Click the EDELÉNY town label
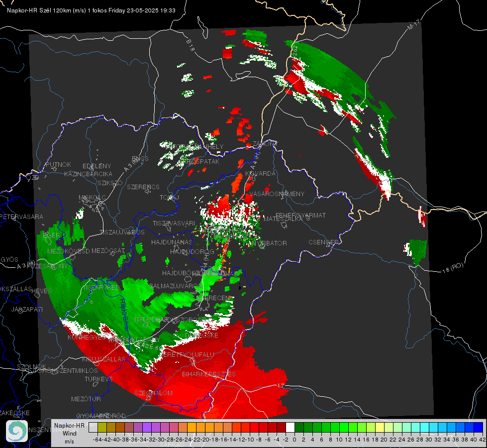Screen dimensions: 487x448 click(97, 166)
